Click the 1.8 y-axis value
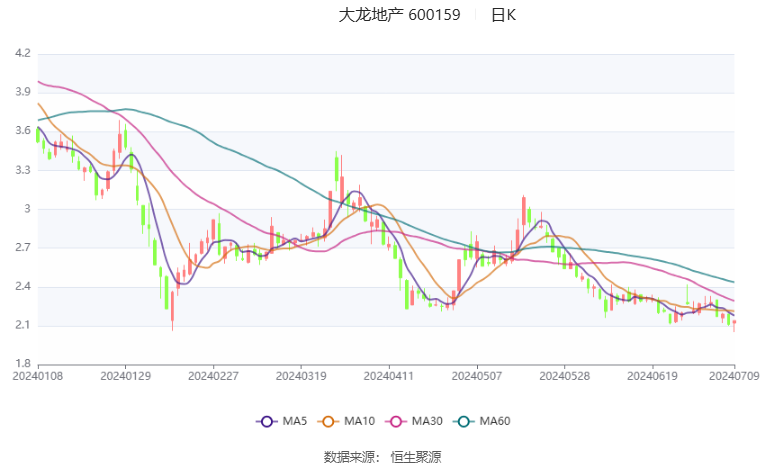This screenshot has height=465, width=765. coord(22,364)
